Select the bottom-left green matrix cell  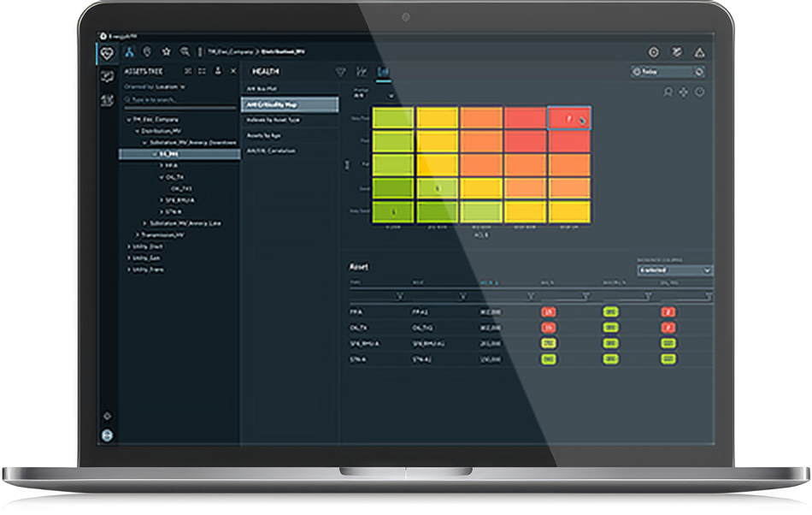(x=393, y=212)
